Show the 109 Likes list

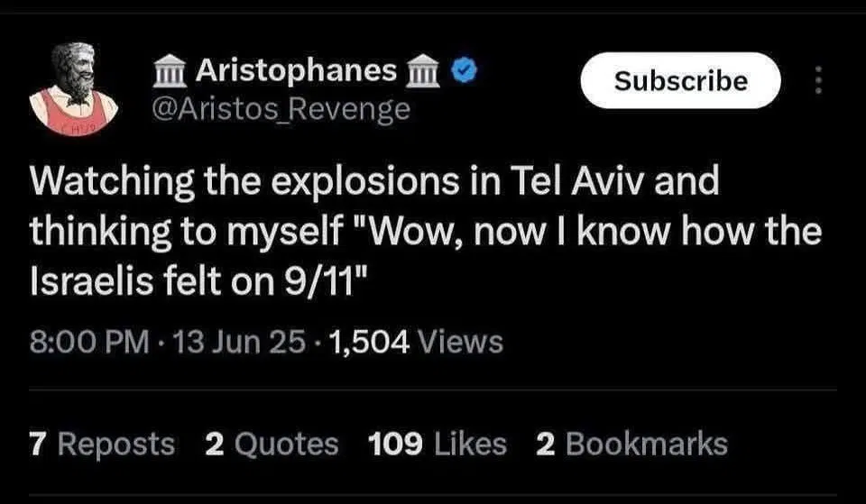tap(438, 444)
